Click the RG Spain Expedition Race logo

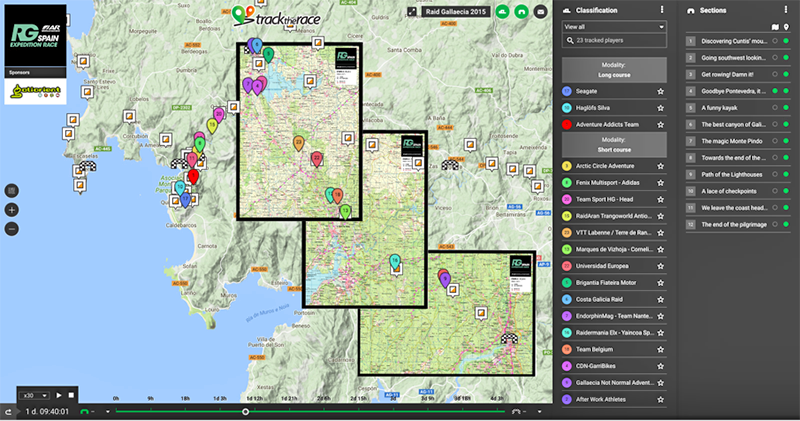35,35
